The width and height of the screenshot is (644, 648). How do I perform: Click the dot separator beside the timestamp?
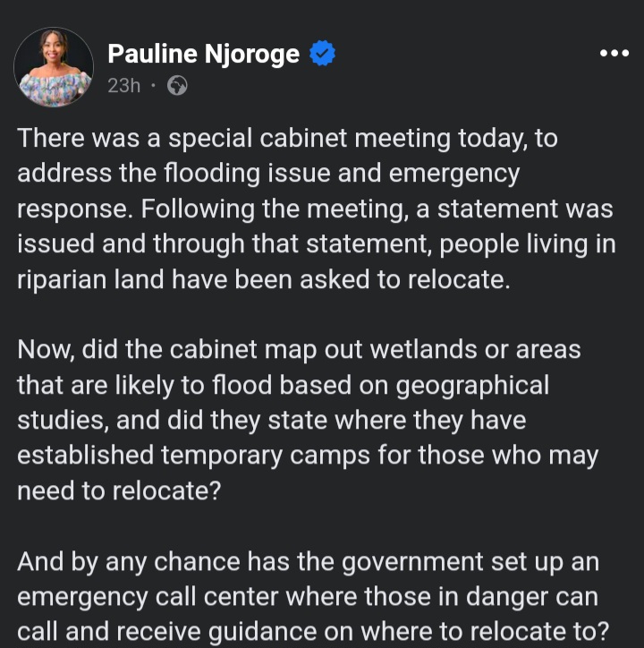coord(154,86)
